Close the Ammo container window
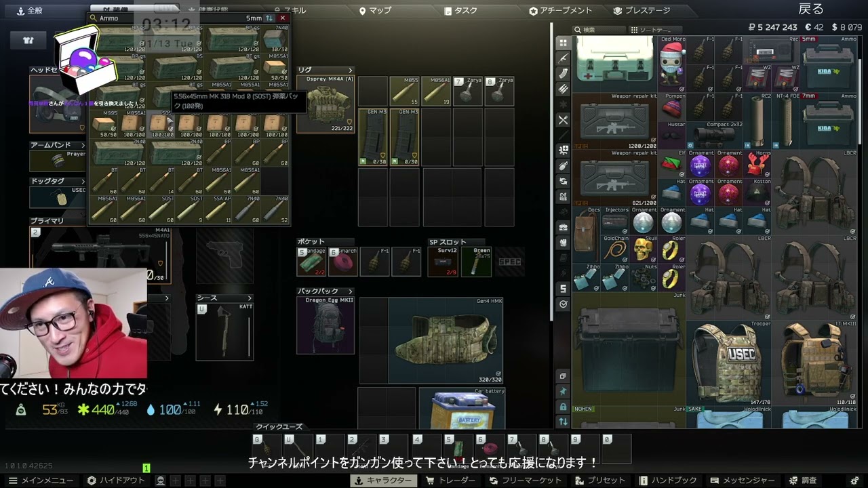Viewport: 868px width, 488px height. coord(283,18)
